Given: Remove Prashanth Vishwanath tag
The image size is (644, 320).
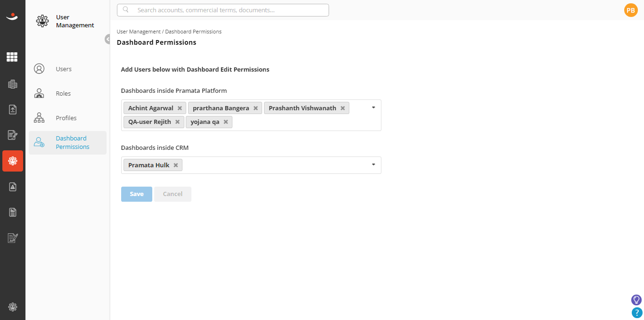Looking at the screenshot, I should click(343, 108).
